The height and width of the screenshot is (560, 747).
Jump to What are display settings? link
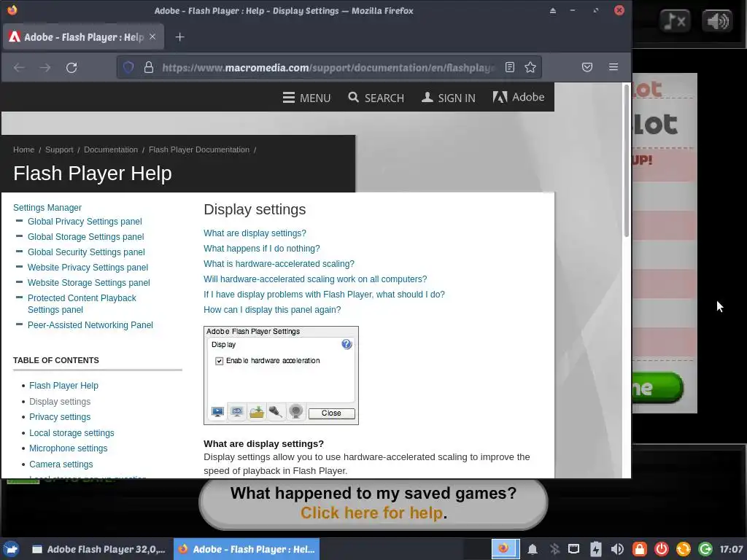(255, 233)
